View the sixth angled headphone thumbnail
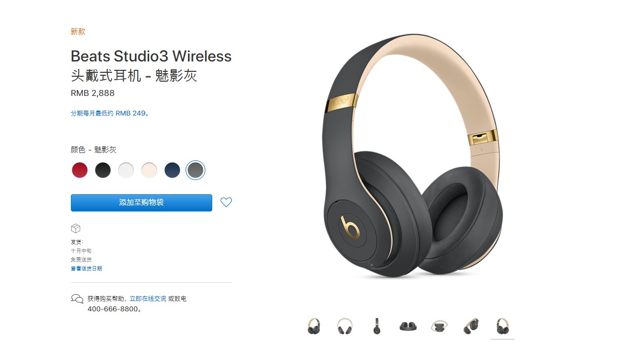 pyautogui.click(x=471, y=326)
